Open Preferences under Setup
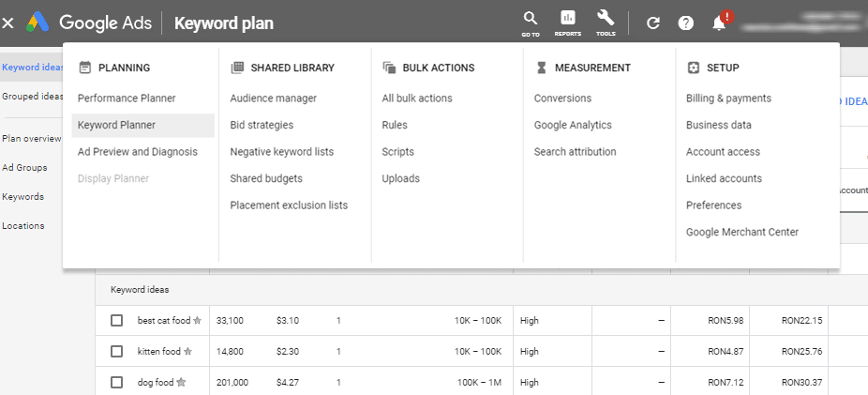 pos(713,205)
